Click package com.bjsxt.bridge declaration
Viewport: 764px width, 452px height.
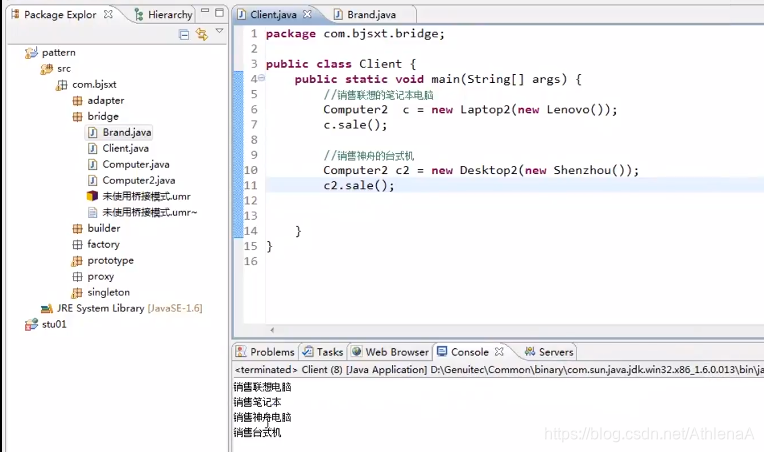355,34
